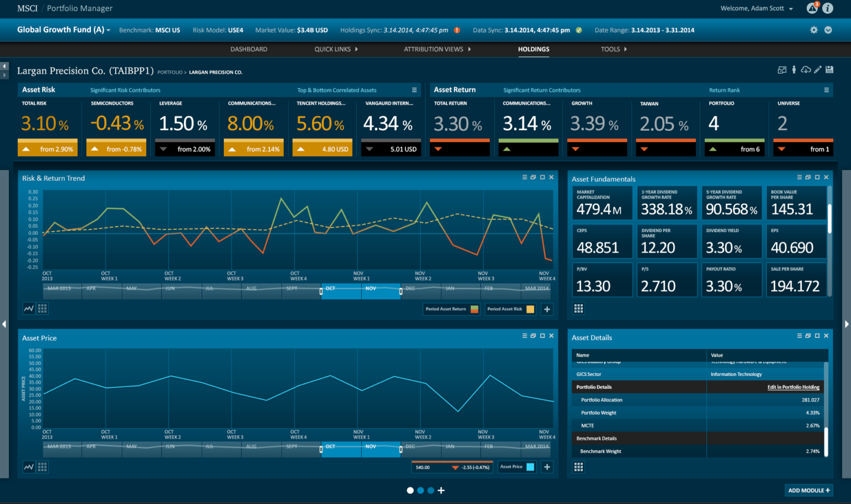This screenshot has height=504, width=851.
Task: Toggle the Asset Price series legend
Action: [517, 467]
